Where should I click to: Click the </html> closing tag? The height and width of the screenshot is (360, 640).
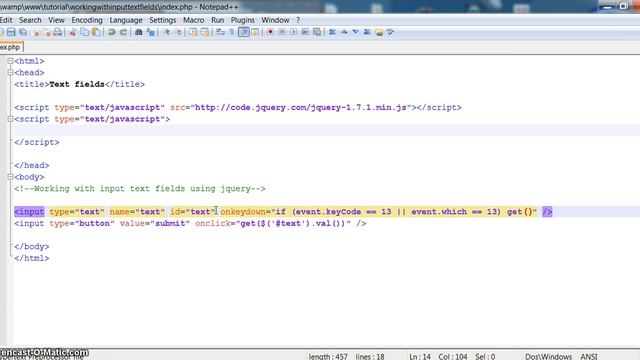pos(32,258)
